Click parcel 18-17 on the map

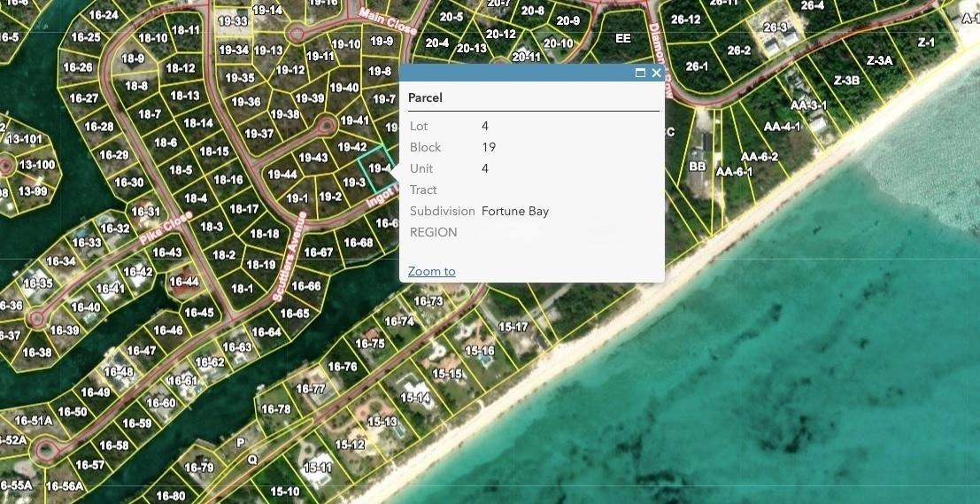[243, 209]
